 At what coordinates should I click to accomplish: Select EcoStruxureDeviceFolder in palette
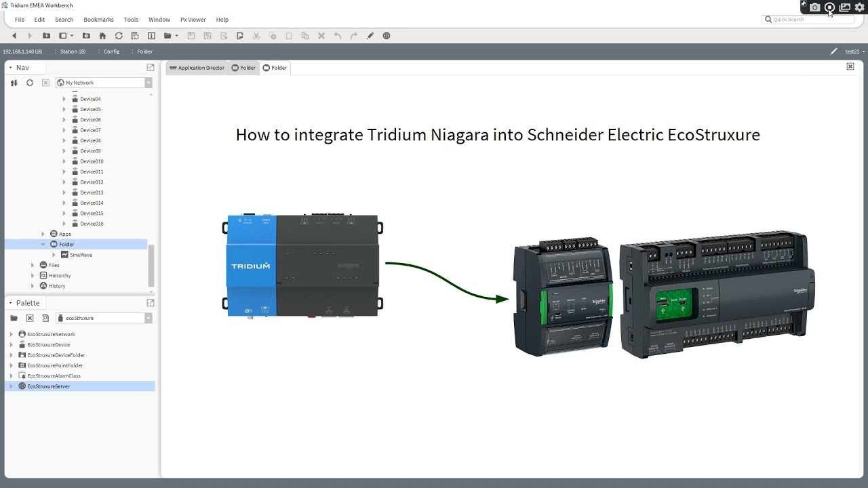[56, 355]
